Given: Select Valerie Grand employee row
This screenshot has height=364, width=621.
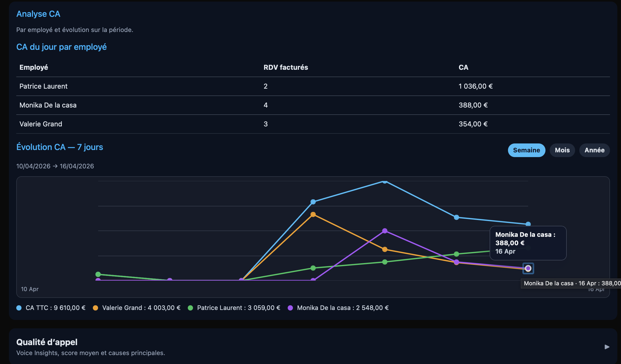Looking at the screenshot, I should [x=313, y=124].
